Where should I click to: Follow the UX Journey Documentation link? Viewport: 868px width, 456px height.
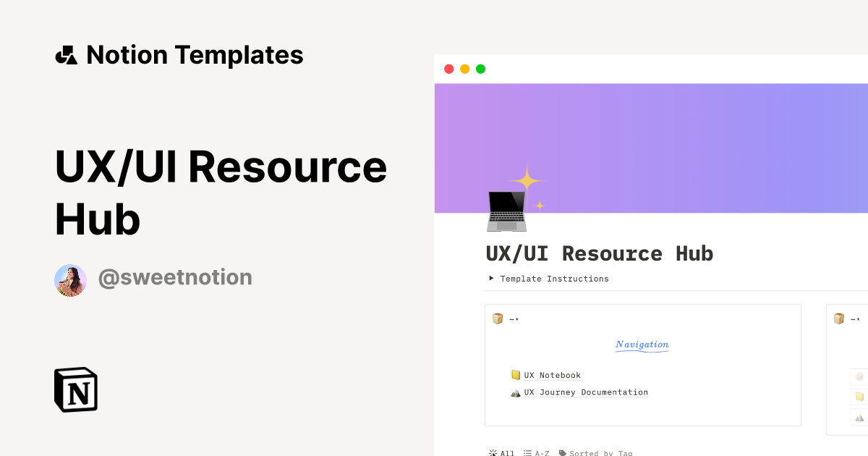coord(586,392)
